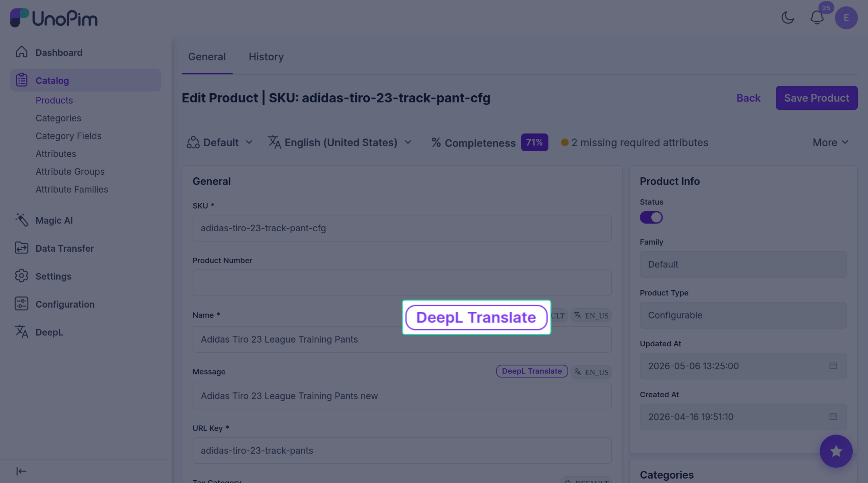Click Magic AI wand icon
The image size is (868, 483).
pos(22,220)
